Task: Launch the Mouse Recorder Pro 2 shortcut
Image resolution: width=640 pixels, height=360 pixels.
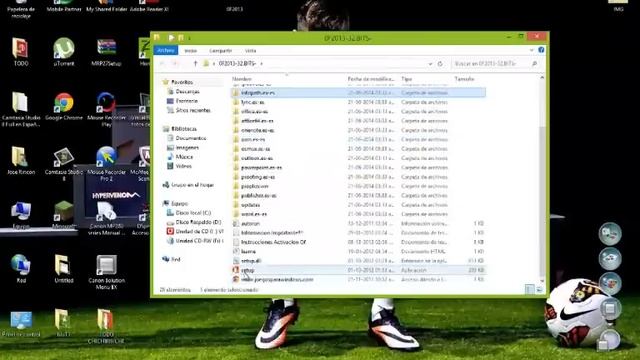Action: coord(106,163)
